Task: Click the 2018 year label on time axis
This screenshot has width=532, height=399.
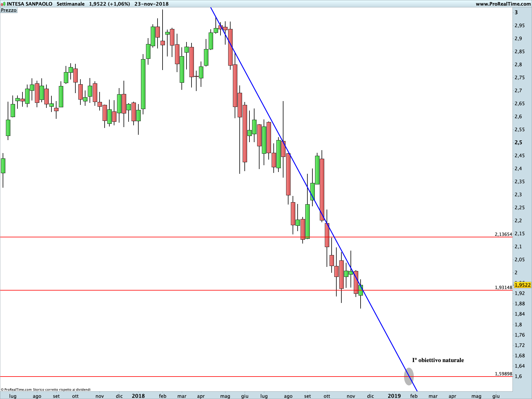Action: click(138, 396)
